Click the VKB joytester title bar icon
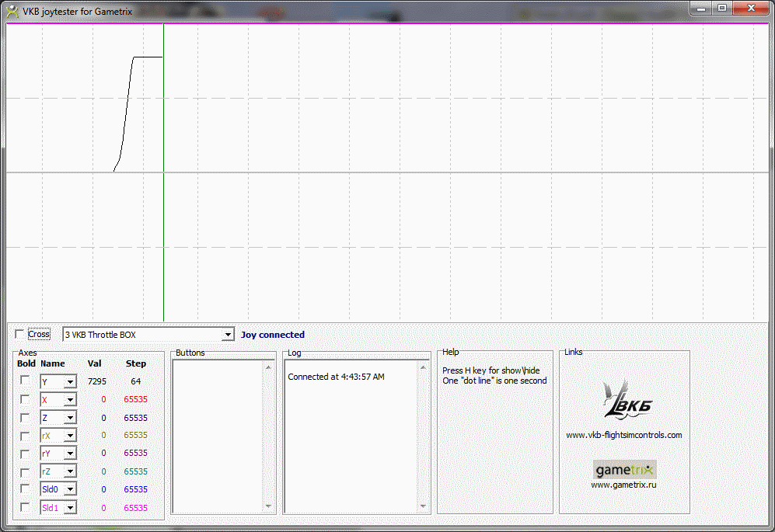The image size is (775, 532). pyautogui.click(x=12, y=11)
